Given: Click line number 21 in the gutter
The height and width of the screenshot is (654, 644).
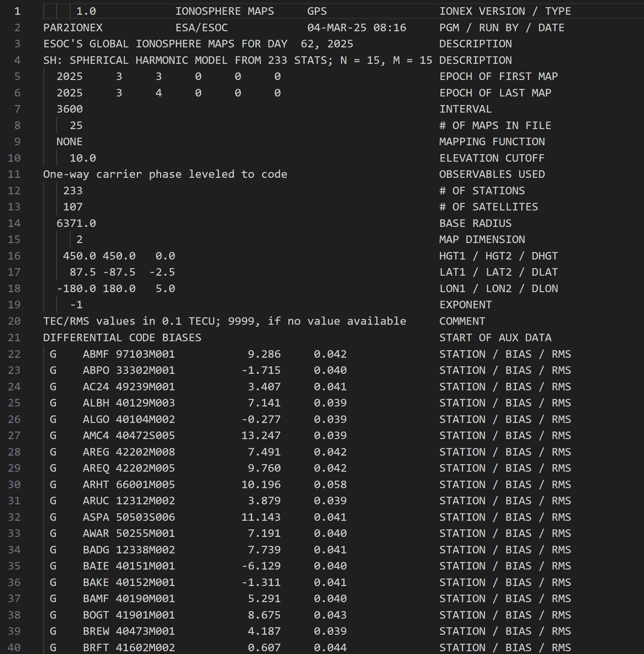Looking at the screenshot, I should coord(14,337).
